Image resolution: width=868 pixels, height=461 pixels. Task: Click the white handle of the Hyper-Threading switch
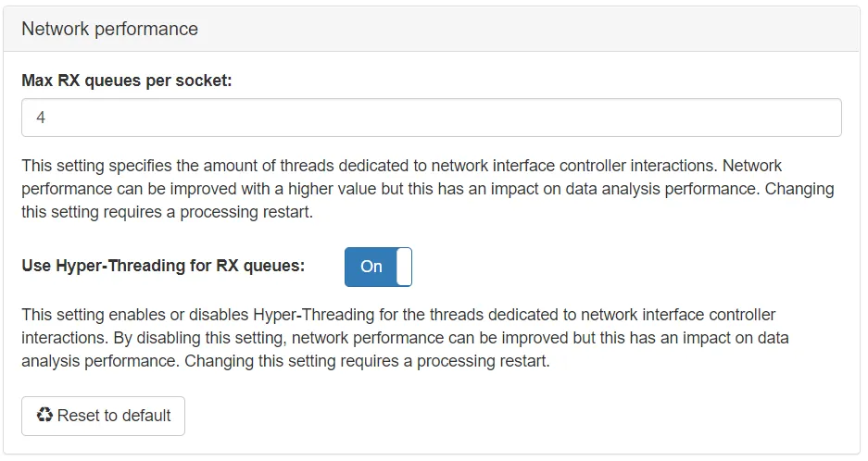(x=404, y=267)
